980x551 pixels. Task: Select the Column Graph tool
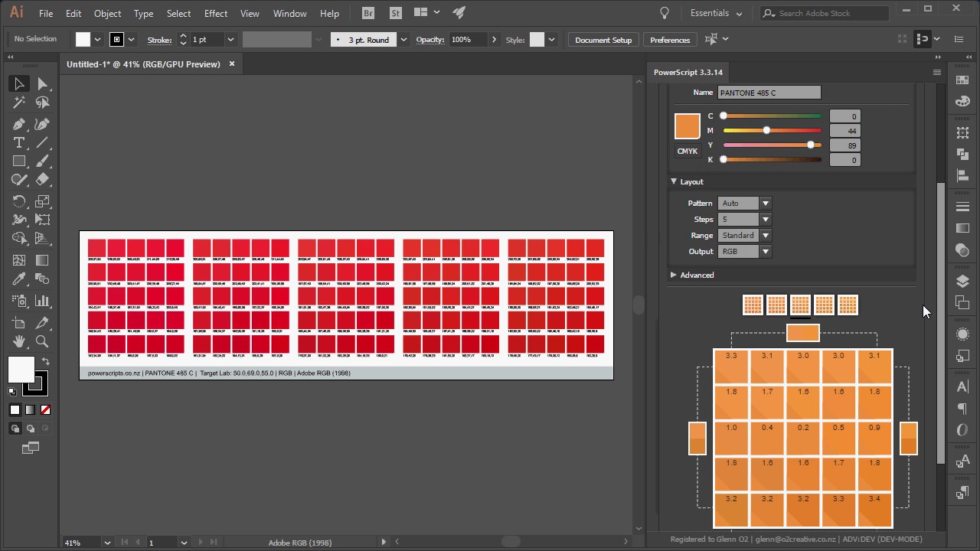(x=42, y=301)
